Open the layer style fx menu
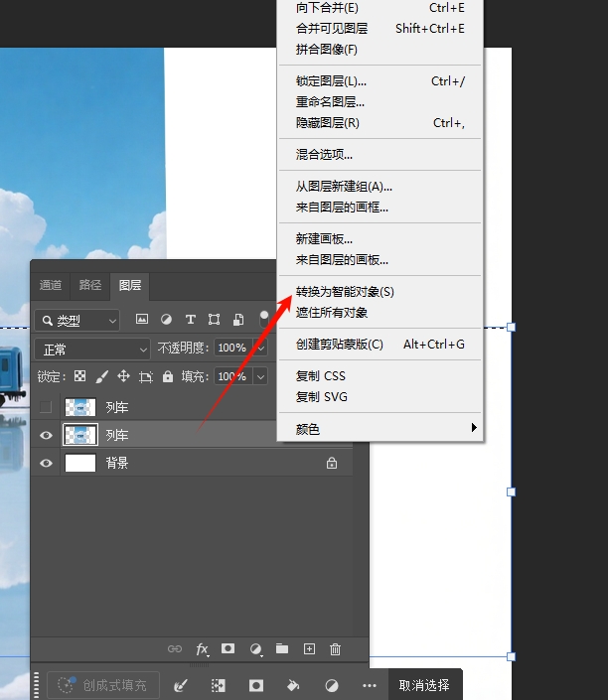 click(203, 649)
